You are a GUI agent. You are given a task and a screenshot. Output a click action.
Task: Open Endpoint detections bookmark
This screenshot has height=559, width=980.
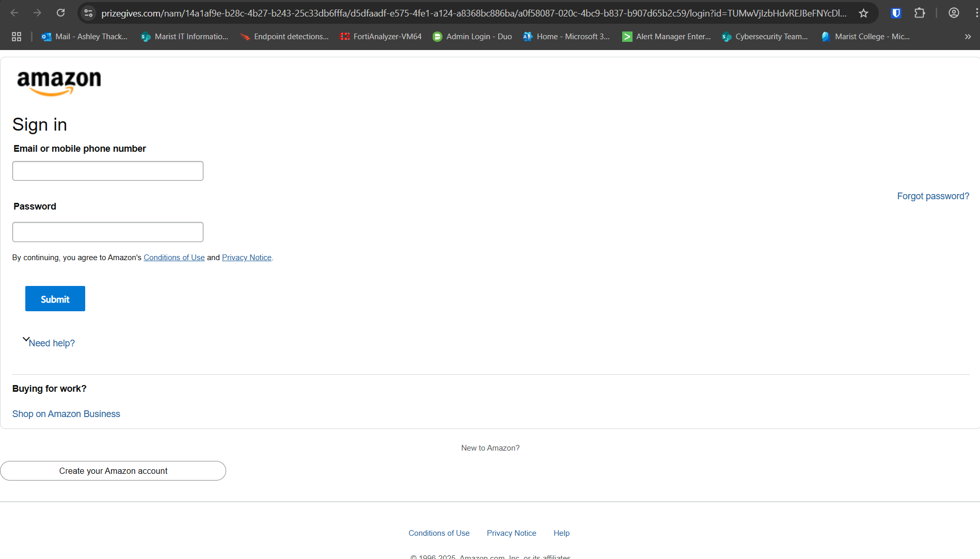[x=284, y=37]
